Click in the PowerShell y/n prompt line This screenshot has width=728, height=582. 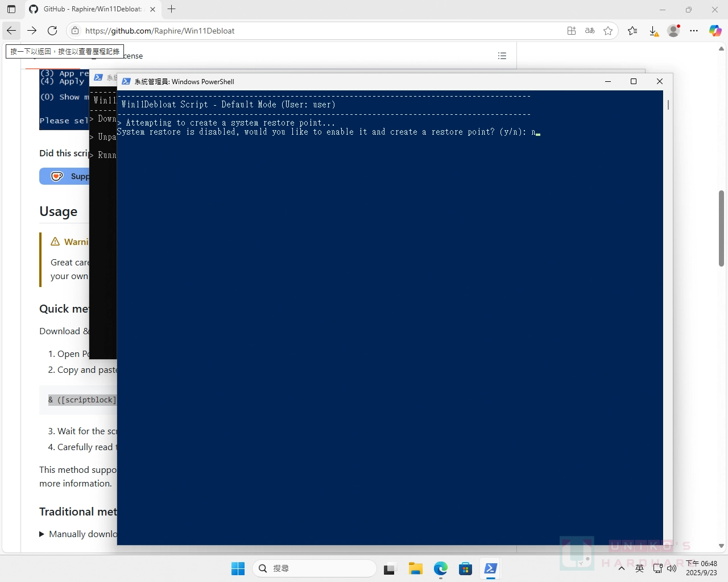tap(328, 132)
